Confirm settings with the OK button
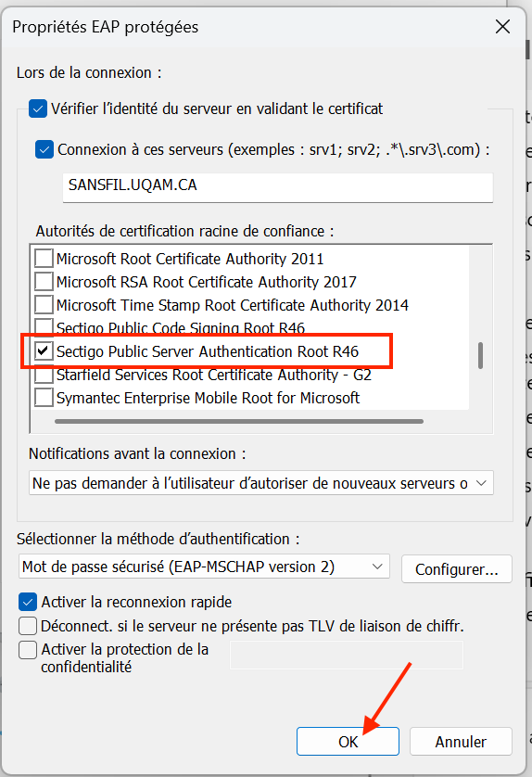 click(x=348, y=742)
